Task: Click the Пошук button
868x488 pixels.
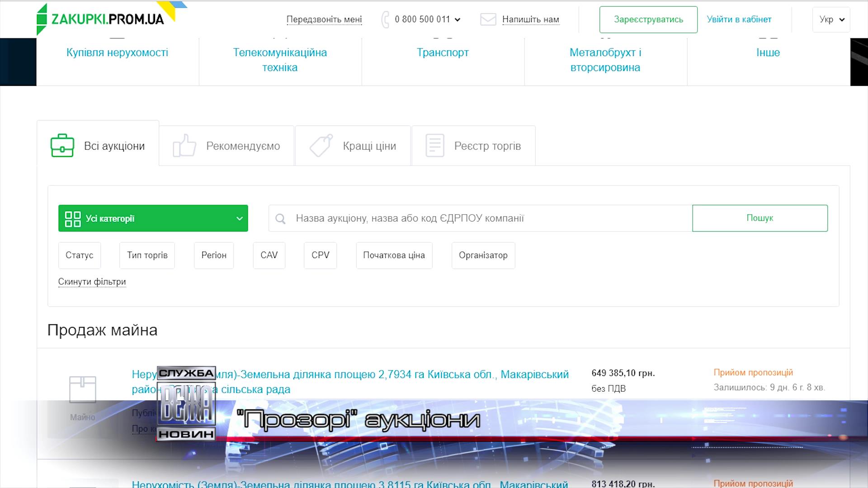Action: pos(760,218)
